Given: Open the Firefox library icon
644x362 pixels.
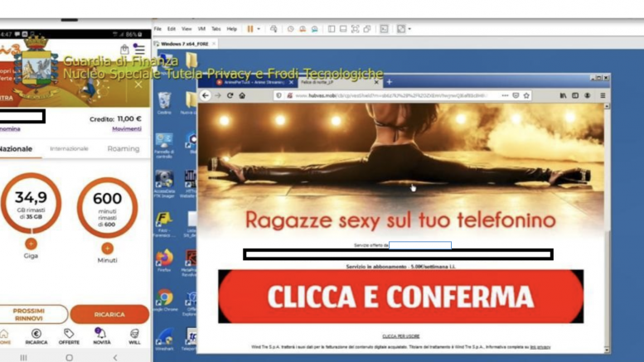Looking at the screenshot, I should pyautogui.click(x=564, y=96).
